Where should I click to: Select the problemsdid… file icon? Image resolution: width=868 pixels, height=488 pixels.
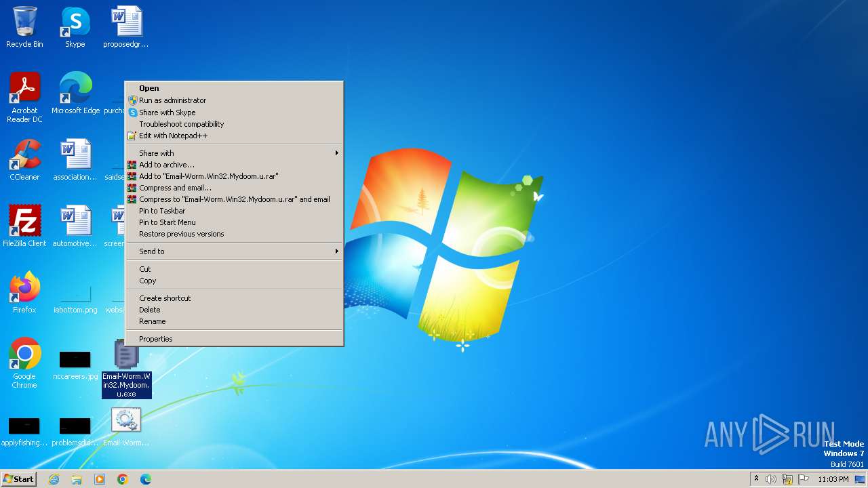(75, 432)
